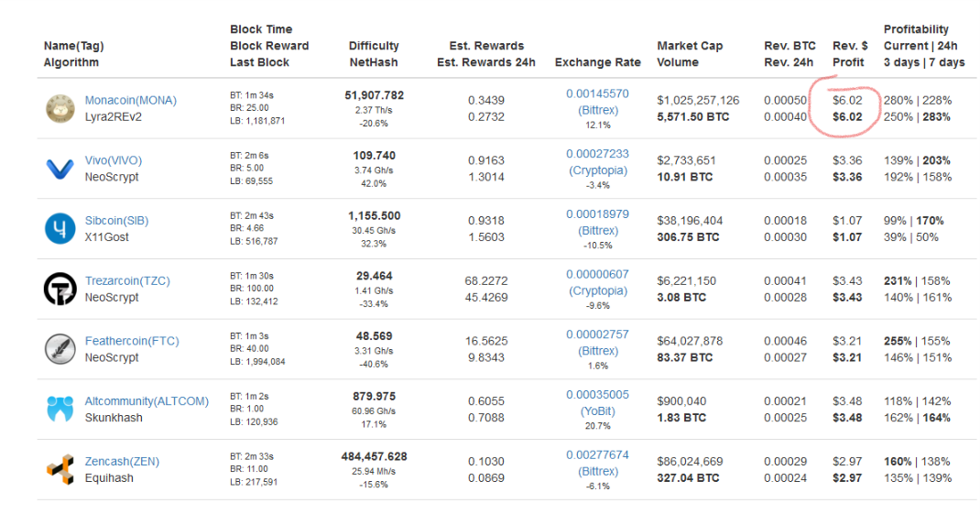Click the Feathercoin feather logo

pos(60,349)
